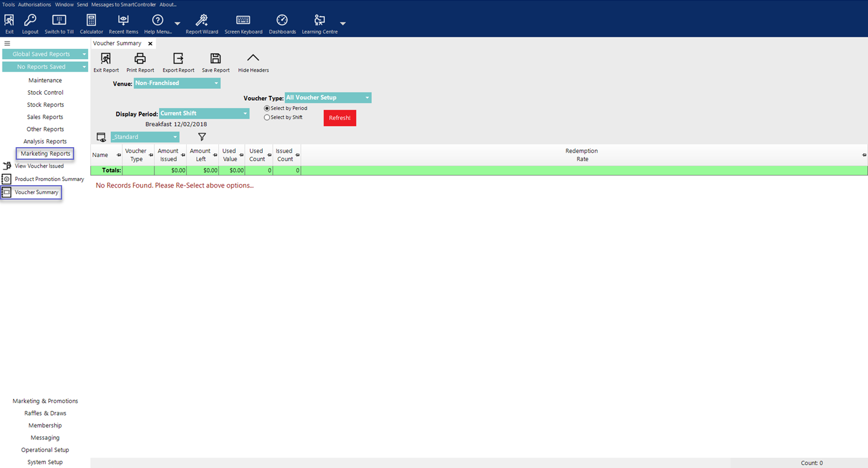Click the Save Report icon
The image size is (868, 468).
216,58
